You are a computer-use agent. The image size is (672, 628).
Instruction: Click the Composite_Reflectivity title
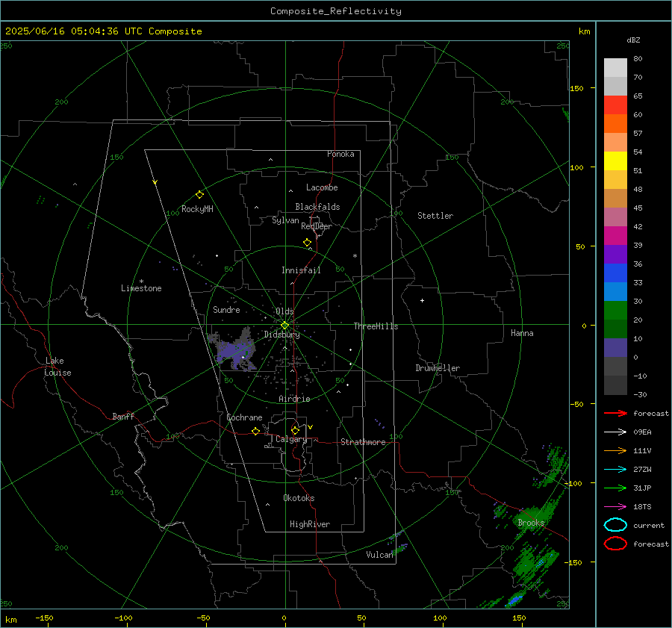[336, 11]
